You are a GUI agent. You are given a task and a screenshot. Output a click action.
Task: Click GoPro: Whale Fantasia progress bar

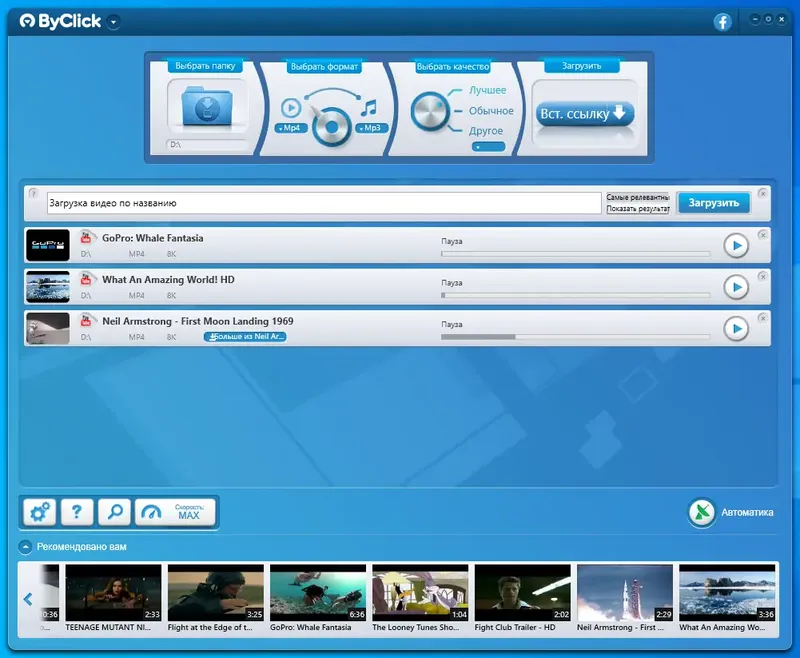coord(576,254)
